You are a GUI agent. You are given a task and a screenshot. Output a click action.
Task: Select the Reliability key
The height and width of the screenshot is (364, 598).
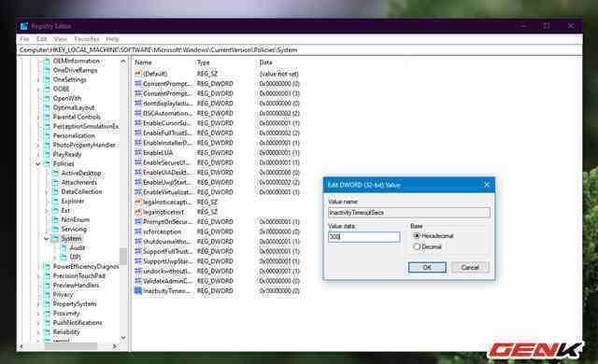tap(66, 331)
